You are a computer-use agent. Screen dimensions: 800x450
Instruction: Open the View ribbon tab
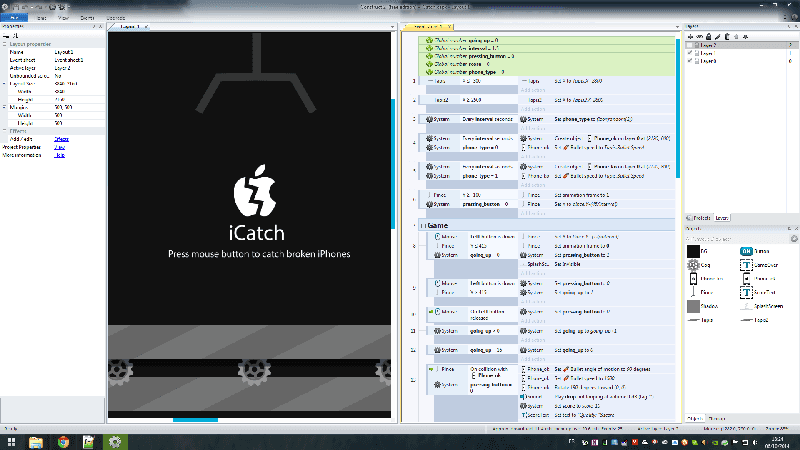pos(63,18)
